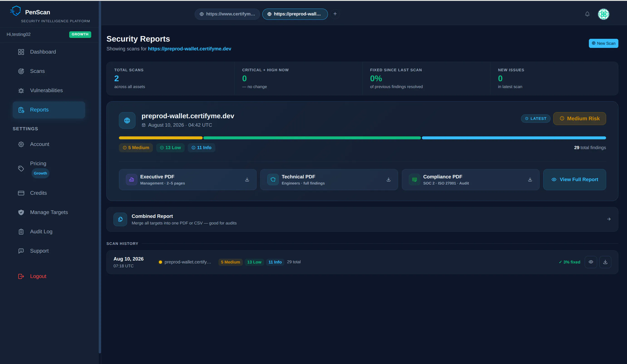Click the Reports sidebar icon
Image resolution: width=627 pixels, height=364 pixels.
point(21,110)
